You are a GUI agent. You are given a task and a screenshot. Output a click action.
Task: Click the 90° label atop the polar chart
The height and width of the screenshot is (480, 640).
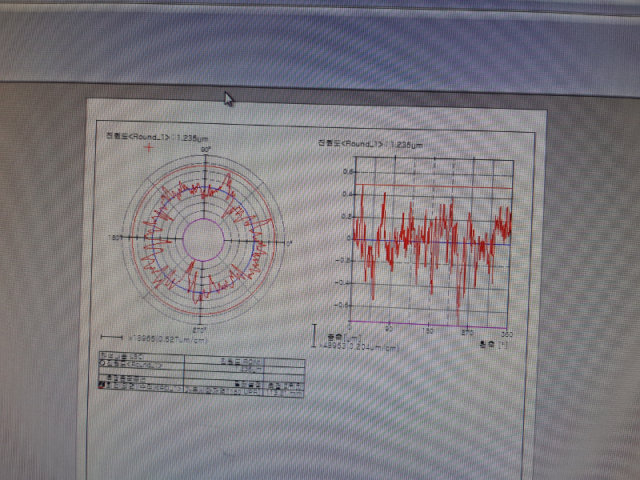[x=205, y=150]
